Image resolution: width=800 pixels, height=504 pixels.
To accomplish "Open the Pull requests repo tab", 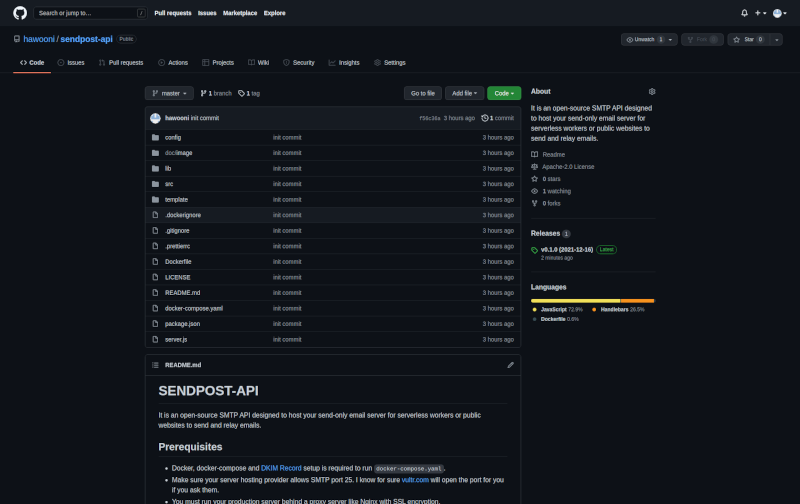I will [x=121, y=63].
